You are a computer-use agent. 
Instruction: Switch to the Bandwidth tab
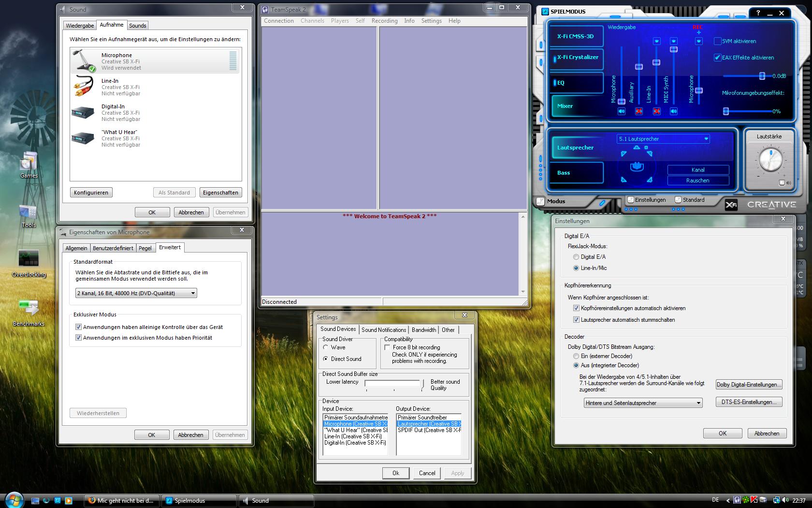(424, 330)
